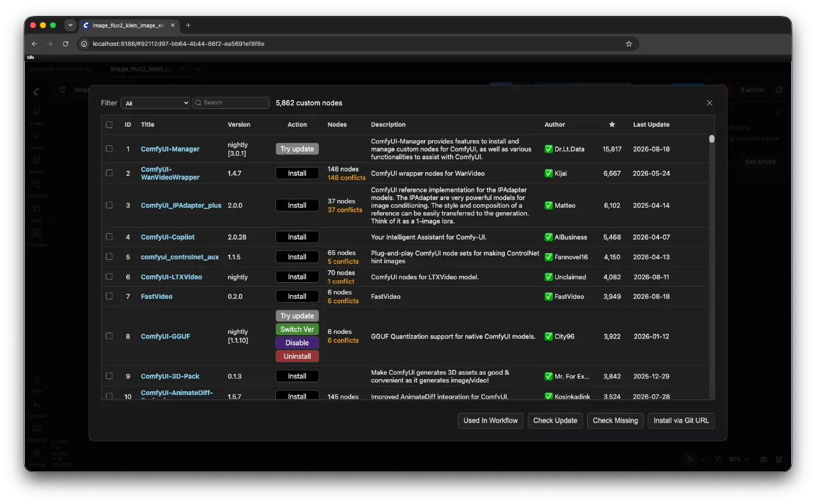Check the FastVideo row checkbox
This screenshot has width=816, height=504.
tap(109, 296)
